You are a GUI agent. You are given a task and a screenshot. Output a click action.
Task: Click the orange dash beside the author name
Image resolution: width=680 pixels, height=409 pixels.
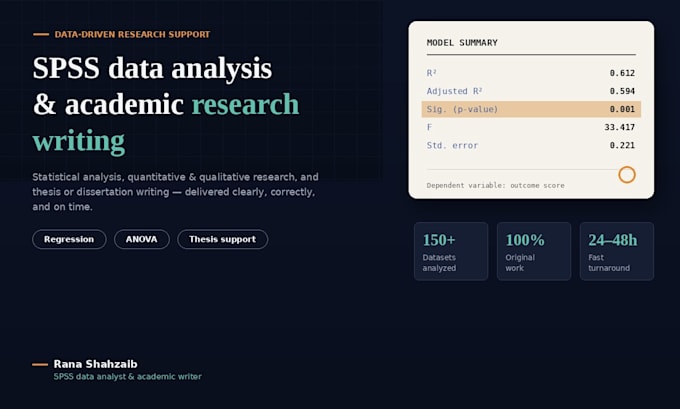(x=40, y=364)
